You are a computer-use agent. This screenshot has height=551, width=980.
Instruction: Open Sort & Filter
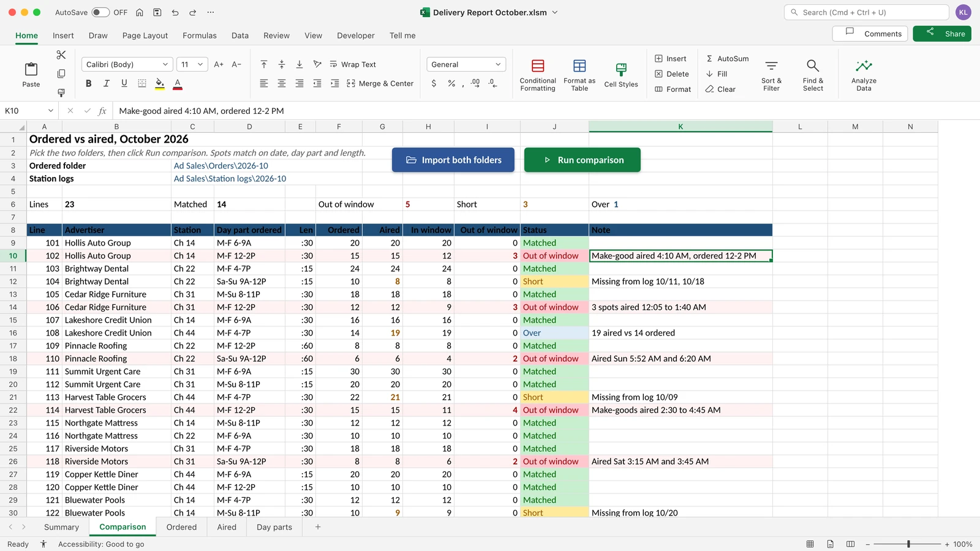771,75
